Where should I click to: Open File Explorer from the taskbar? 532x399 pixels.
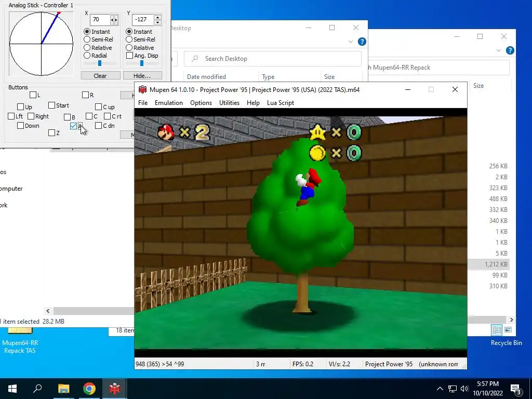click(63, 389)
